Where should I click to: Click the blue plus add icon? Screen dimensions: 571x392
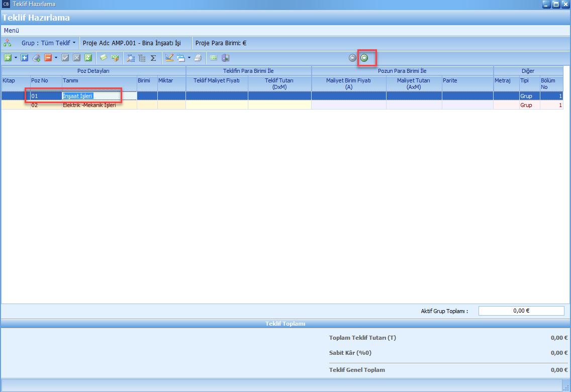pyautogui.click(x=24, y=58)
